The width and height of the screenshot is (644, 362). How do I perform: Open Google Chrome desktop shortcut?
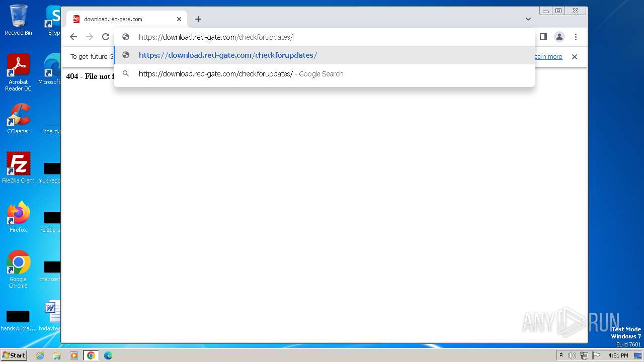tap(18, 269)
